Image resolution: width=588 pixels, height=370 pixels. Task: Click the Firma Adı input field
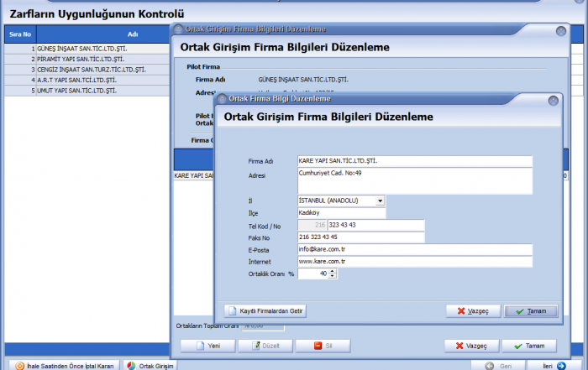(x=415, y=161)
